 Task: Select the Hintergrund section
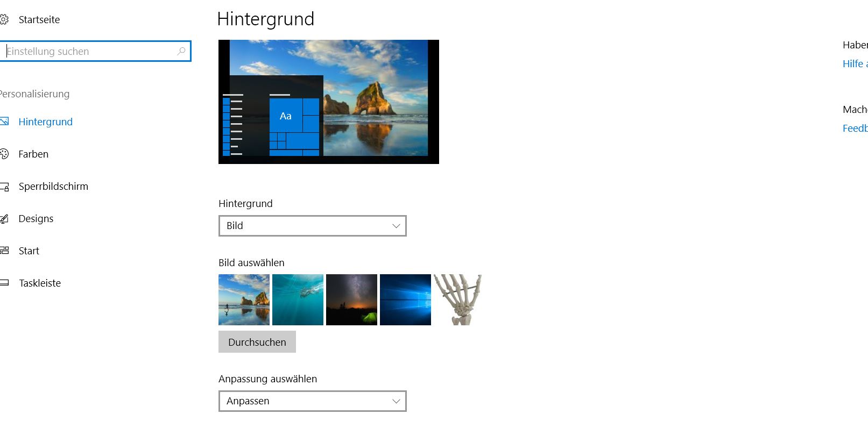tap(45, 122)
